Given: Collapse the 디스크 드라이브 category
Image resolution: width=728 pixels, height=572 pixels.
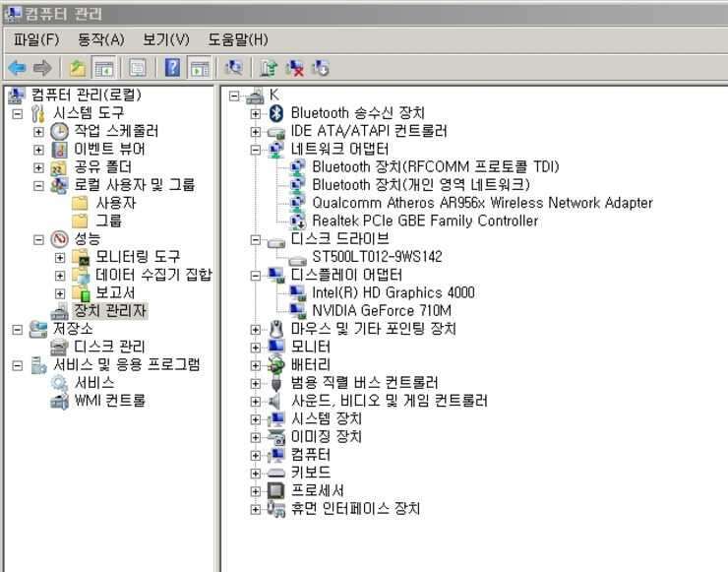Looking at the screenshot, I should point(255,240).
